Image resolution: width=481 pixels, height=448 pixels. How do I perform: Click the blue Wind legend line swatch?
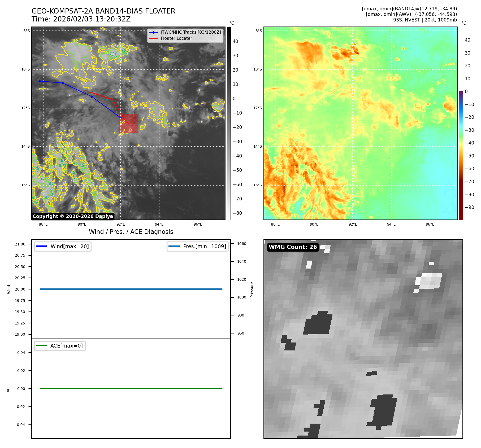(41, 246)
